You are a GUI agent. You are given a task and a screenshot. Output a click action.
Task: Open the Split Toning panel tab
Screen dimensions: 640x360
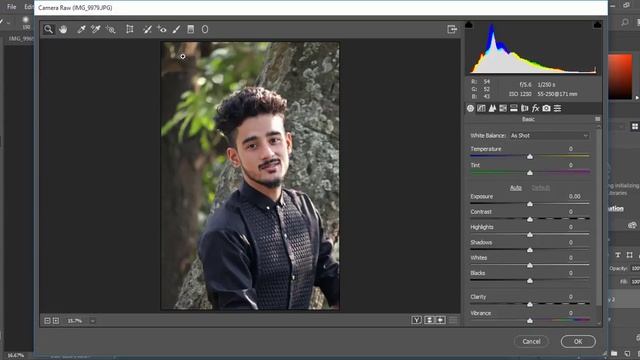point(514,108)
